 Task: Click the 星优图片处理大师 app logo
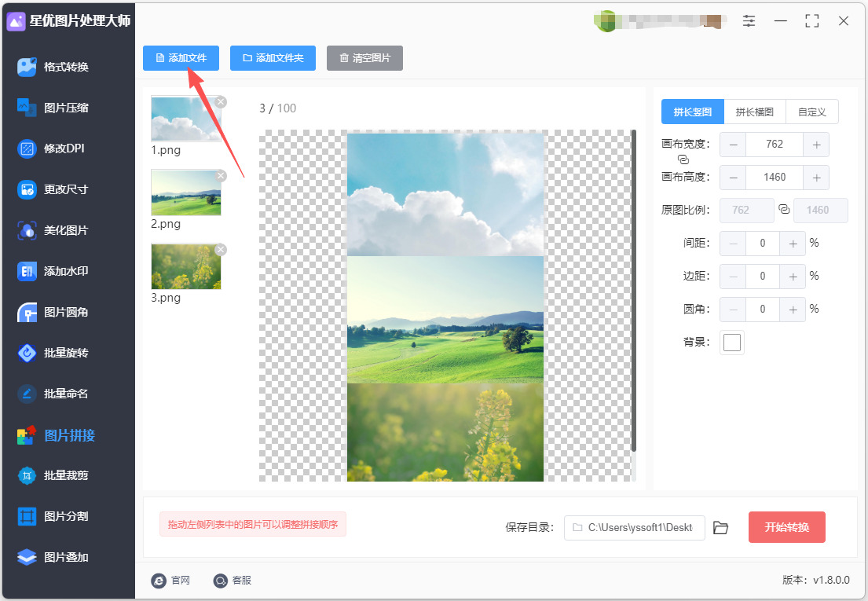pos(16,21)
